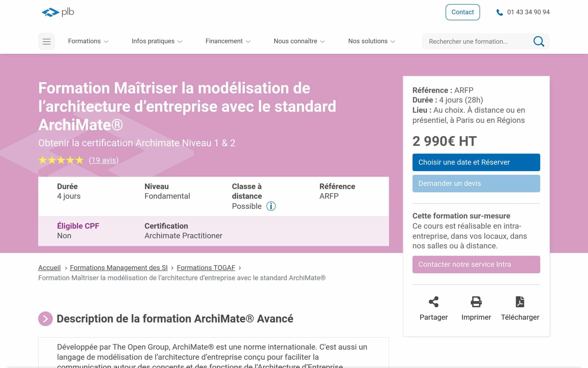588x368 pixels.
Task: Go to Accueil breadcrumb
Action: [x=49, y=268]
